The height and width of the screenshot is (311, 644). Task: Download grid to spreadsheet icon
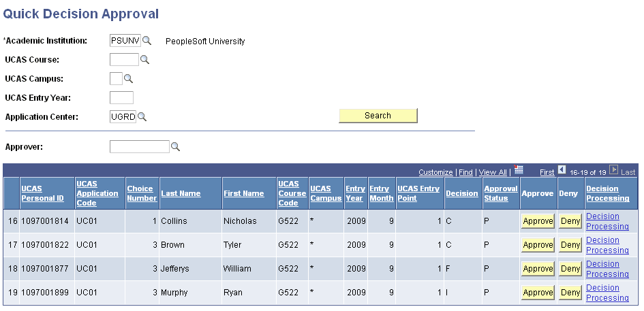519,170
